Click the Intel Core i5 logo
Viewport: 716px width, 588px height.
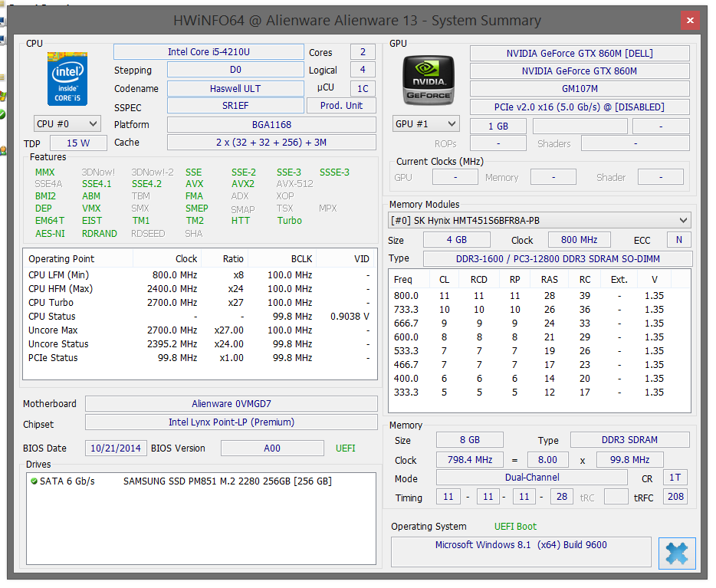click(x=67, y=79)
